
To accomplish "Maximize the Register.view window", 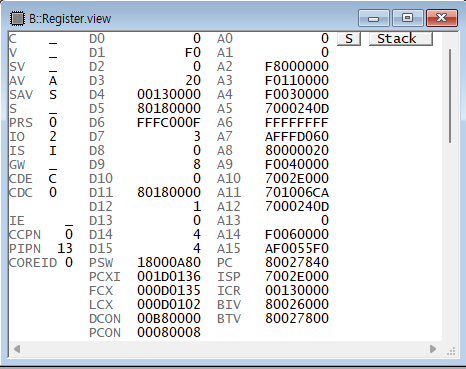I will 407,18.
